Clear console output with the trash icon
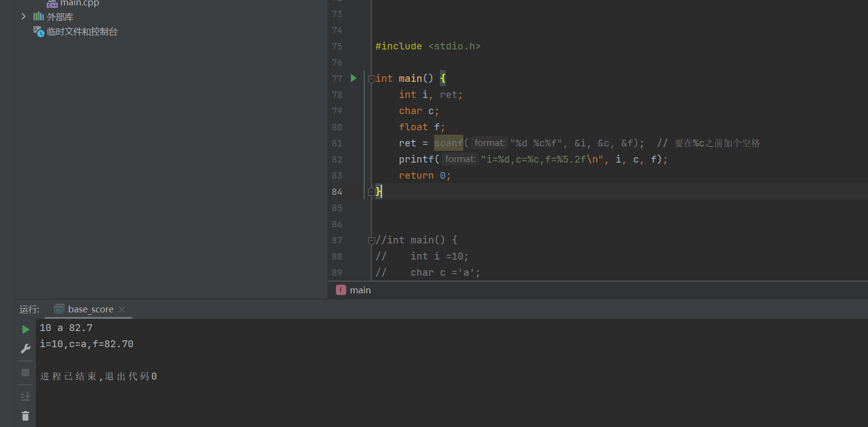The width and height of the screenshot is (868, 427). (x=25, y=416)
